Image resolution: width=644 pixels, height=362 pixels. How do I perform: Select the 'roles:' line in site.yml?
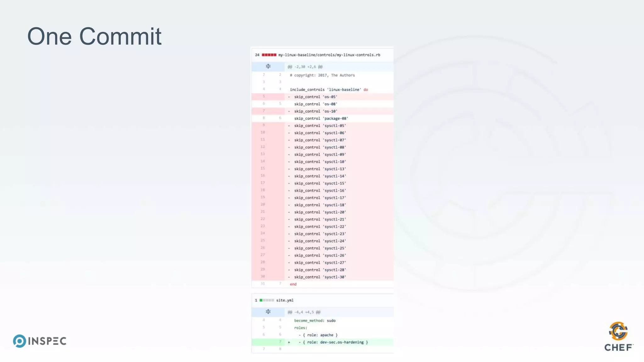point(322,328)
